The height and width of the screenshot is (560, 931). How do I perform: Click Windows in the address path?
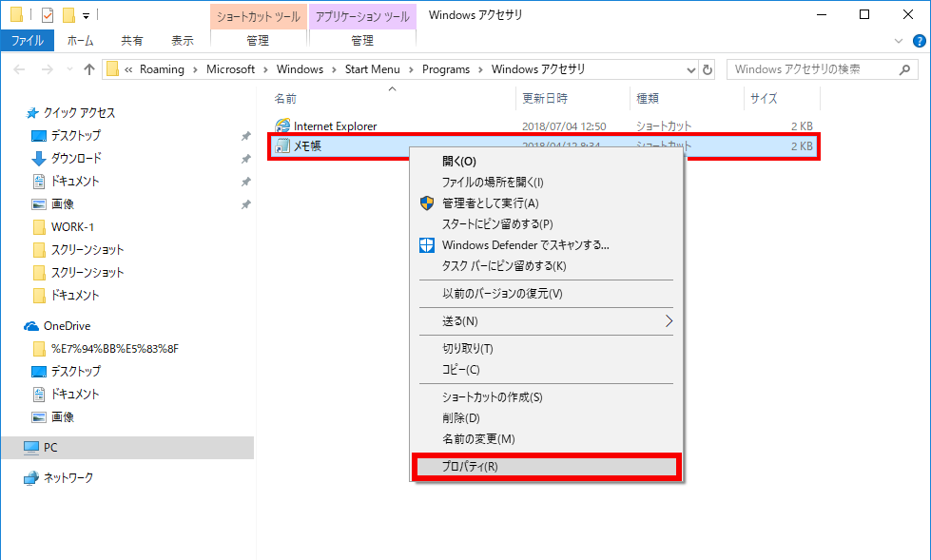300,69
